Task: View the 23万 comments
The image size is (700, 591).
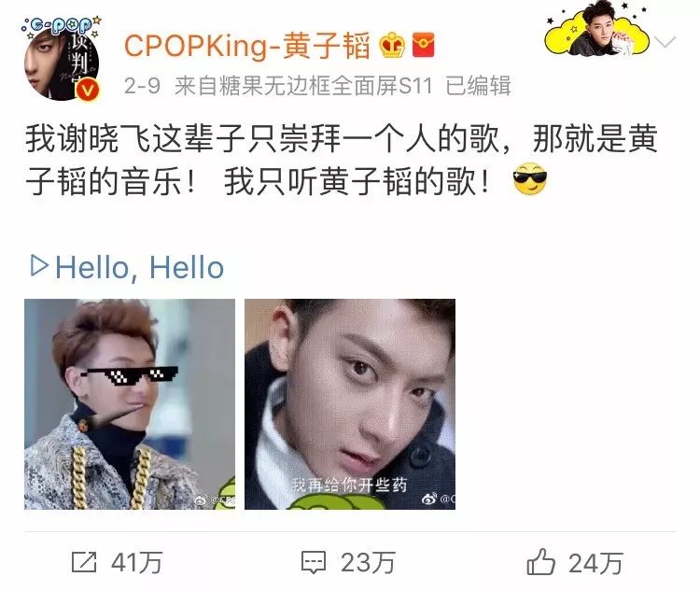Action: (368, 562)
